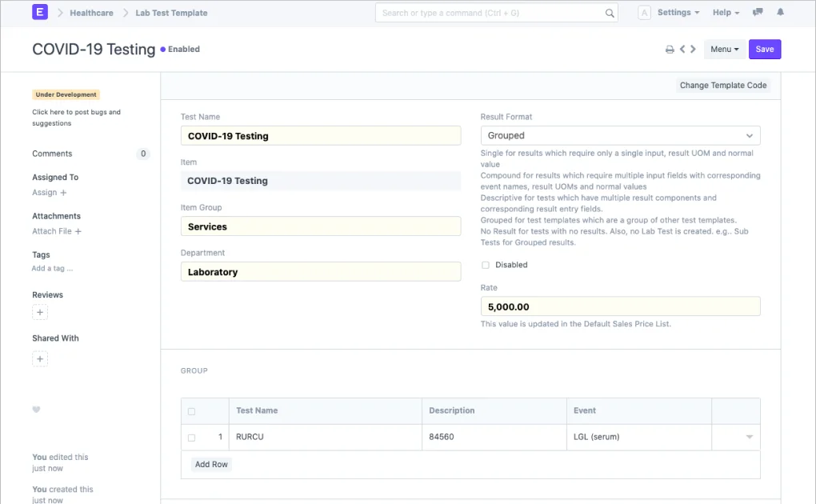The height and width of the screenshot is (504, 816).
Task: Expand the Help dropdown
Action: tap(724, 12)
